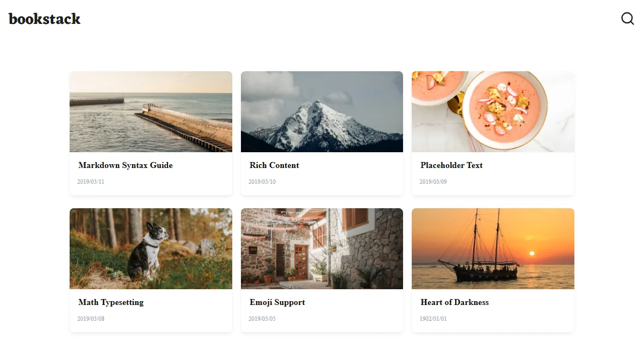This screenshot has height=355, width=644.
Task: Open the Math Typesetting post title
Action: pyautogui.click(x=111, y=302)
